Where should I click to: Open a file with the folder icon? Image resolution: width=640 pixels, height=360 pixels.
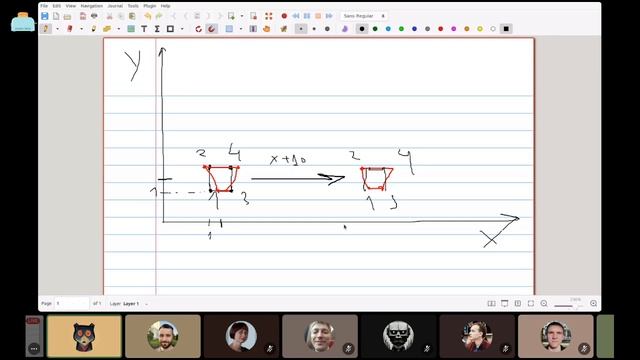67,16
